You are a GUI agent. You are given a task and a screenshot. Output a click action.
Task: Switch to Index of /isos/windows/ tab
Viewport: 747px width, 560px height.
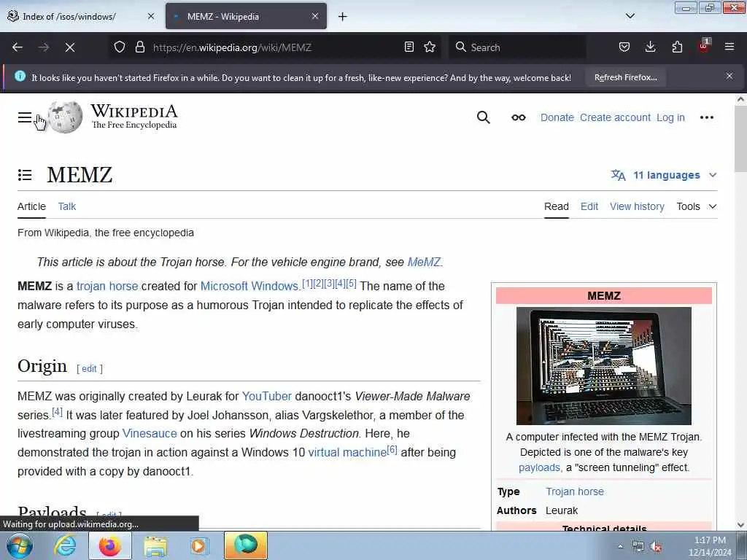[x=68, y=16]
